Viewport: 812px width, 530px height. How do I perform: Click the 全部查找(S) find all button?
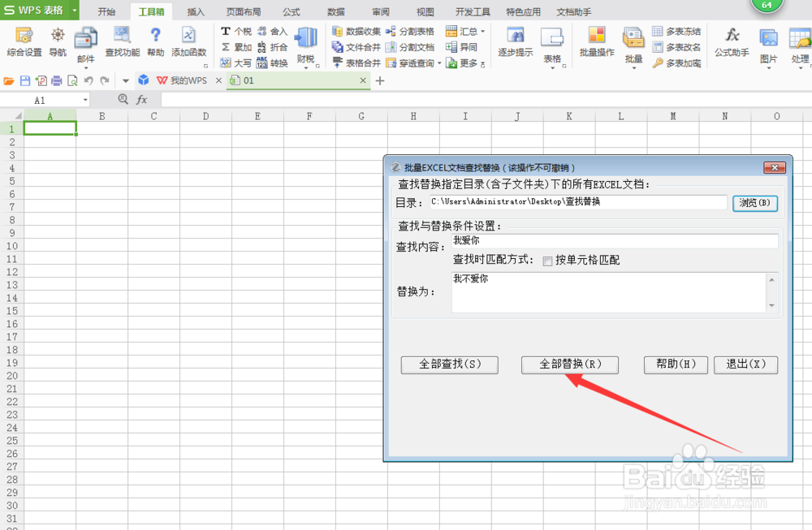[x=449, y=364]
